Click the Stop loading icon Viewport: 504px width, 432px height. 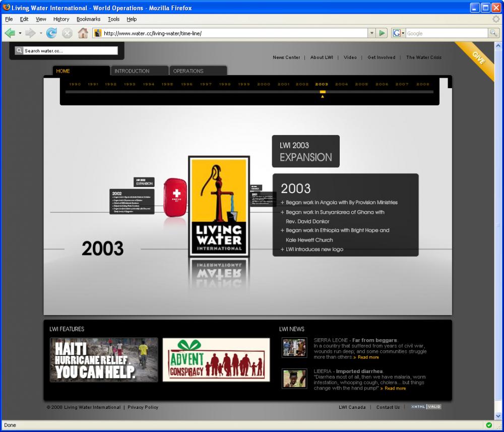(x=68, y=33)
